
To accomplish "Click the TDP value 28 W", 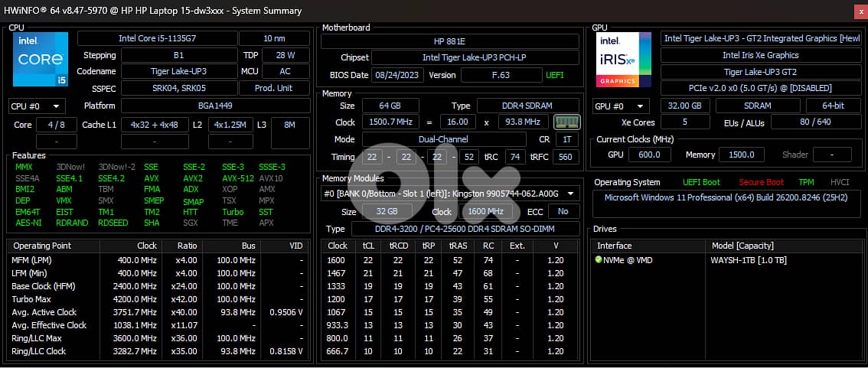I will pyautogui.click(x=286, y=55).
